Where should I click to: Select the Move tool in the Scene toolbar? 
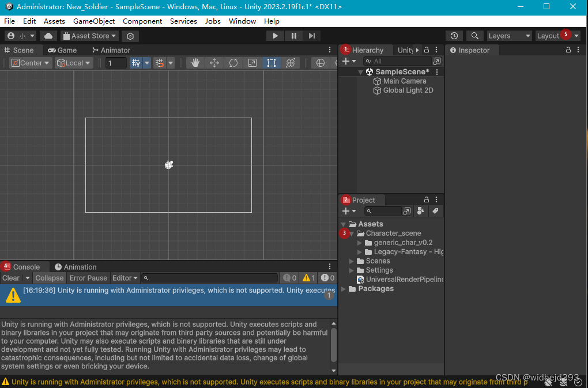coord(214,63)
